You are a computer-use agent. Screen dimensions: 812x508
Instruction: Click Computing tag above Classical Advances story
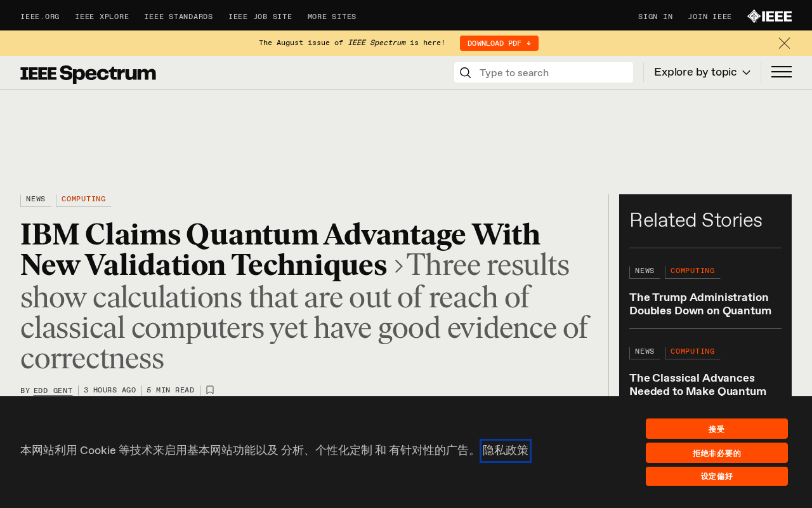click(x=693, y=352)
